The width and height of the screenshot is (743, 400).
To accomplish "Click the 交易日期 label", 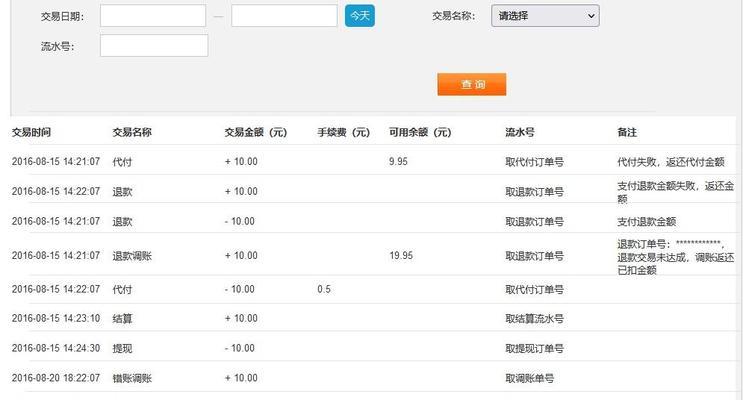I will pos(62,17).
